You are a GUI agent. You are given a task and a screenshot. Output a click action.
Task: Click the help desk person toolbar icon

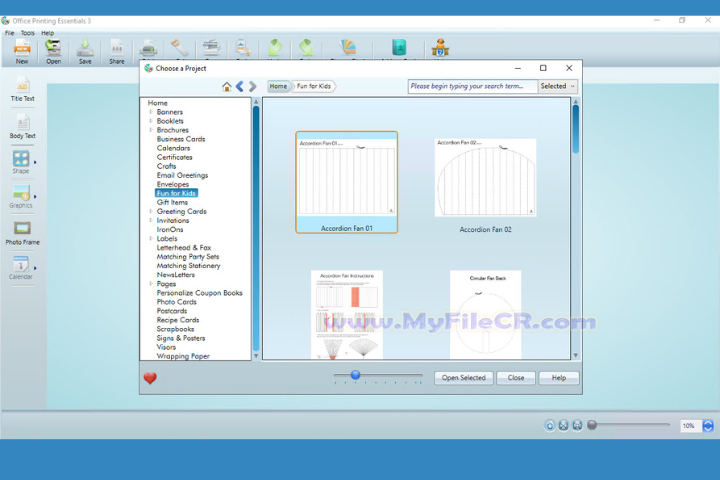(440, 47)
